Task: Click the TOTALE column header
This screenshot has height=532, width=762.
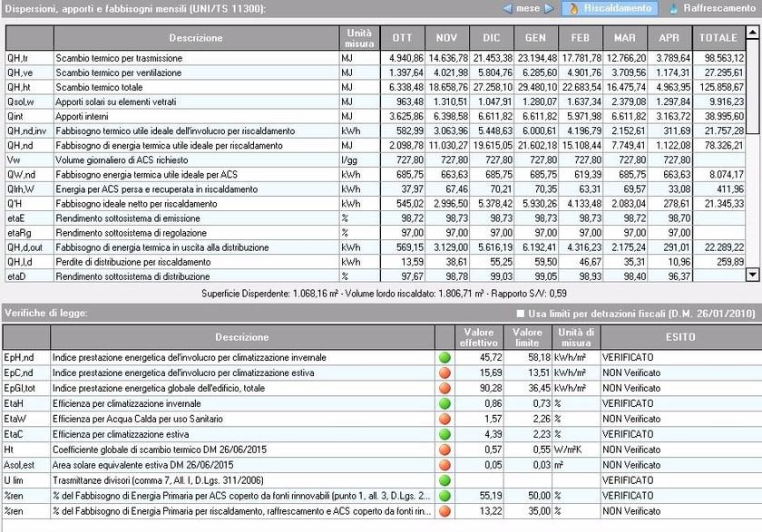Action: (x=718, y=37)
